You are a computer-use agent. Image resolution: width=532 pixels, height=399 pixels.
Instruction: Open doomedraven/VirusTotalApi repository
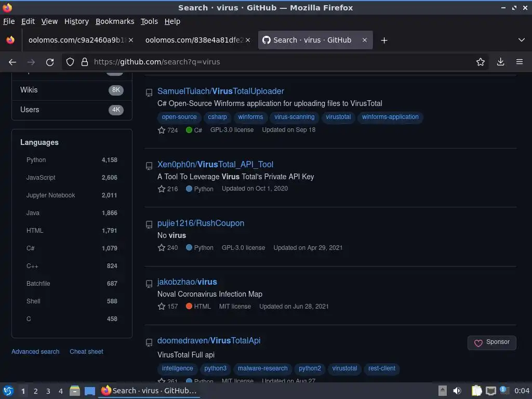click(x=209, y=341)
